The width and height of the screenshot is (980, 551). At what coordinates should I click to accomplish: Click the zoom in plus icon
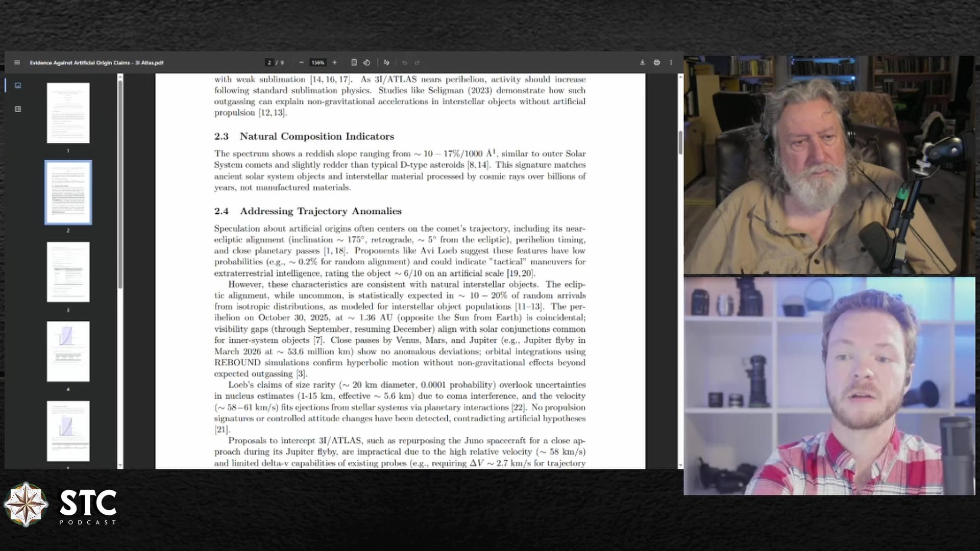coord(335,63)
